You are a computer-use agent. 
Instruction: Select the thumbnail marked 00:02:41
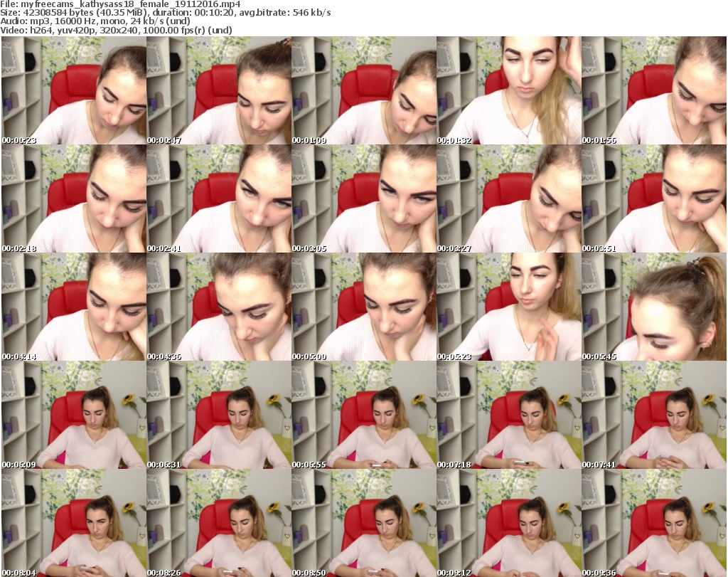pos(219,198)
